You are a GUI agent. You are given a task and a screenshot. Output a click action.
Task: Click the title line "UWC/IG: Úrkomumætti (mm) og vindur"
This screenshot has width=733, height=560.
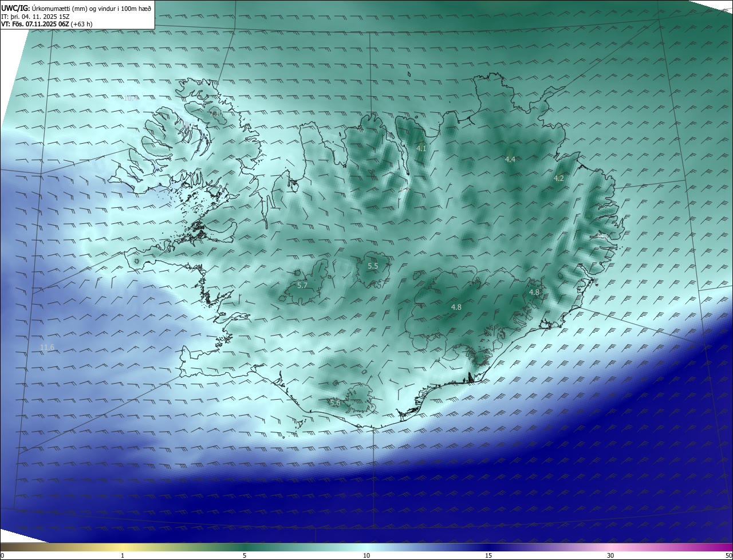pos(76,9)
